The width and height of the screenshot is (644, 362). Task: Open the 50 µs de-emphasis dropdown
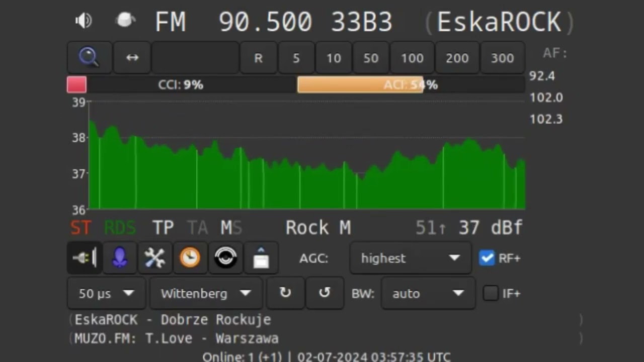point(106,293)
